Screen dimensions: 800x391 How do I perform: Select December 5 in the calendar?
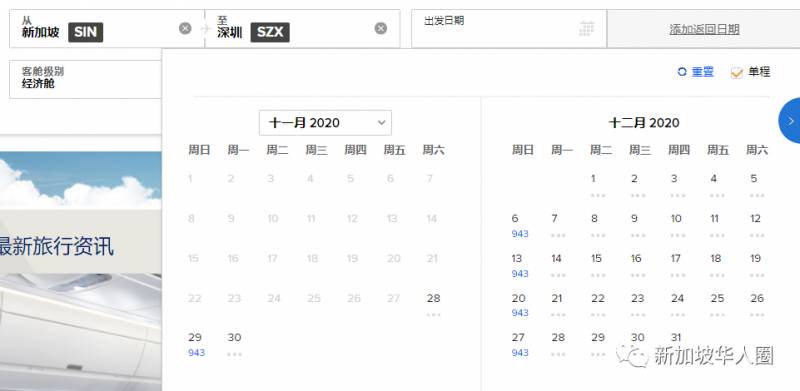(x=756, y=186)
